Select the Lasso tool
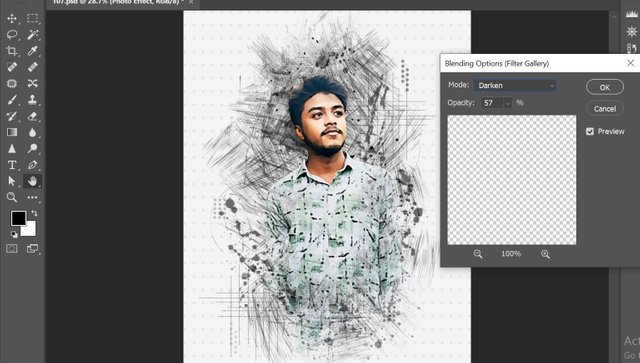 (x=12, y=35)
